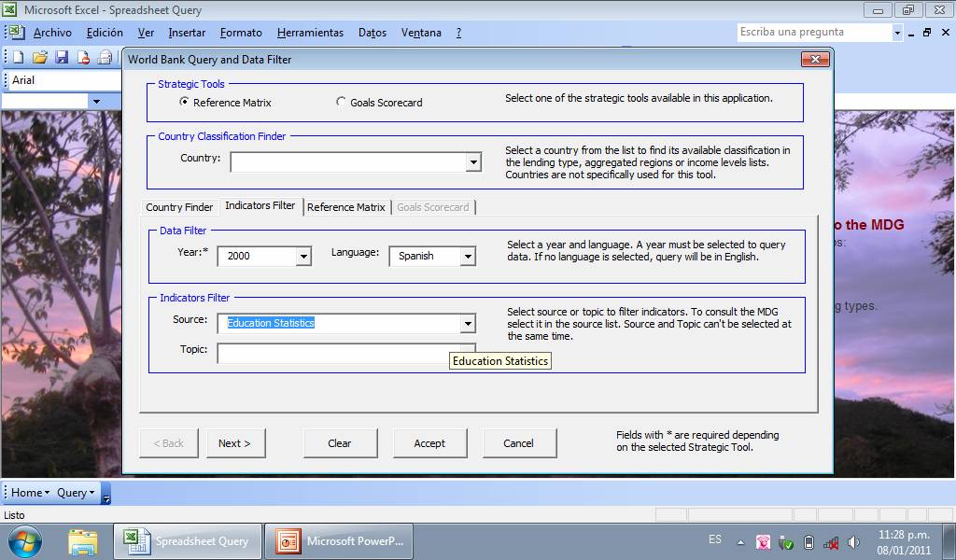Switch to Country Finder tab

tap(179, 207)
